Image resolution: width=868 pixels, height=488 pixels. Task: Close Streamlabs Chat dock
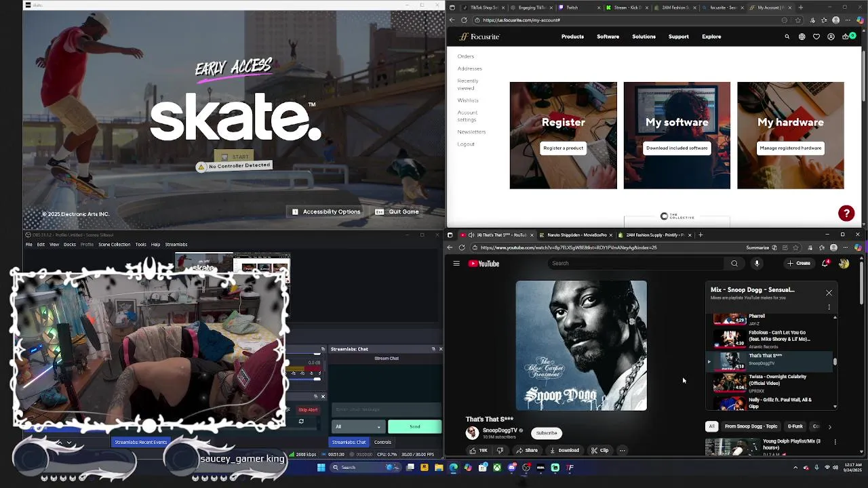point(440,349)
